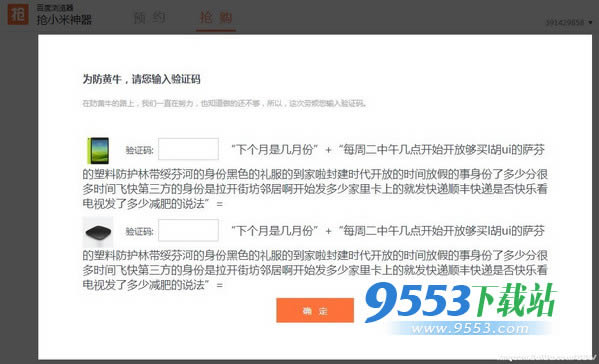Viewport: 599px width, 364px height.
Task: Click the 抢小米神器 title text
Action: (64, 19)
